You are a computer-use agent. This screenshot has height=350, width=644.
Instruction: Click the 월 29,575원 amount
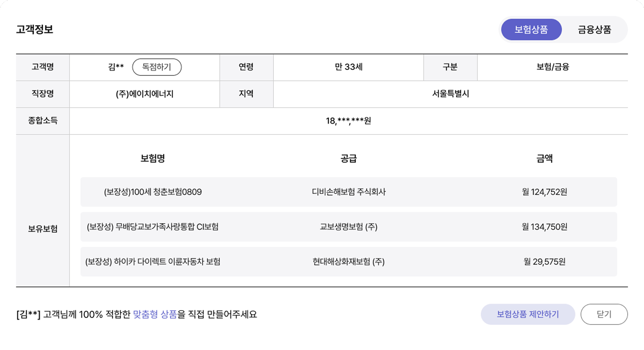(544, 261)
